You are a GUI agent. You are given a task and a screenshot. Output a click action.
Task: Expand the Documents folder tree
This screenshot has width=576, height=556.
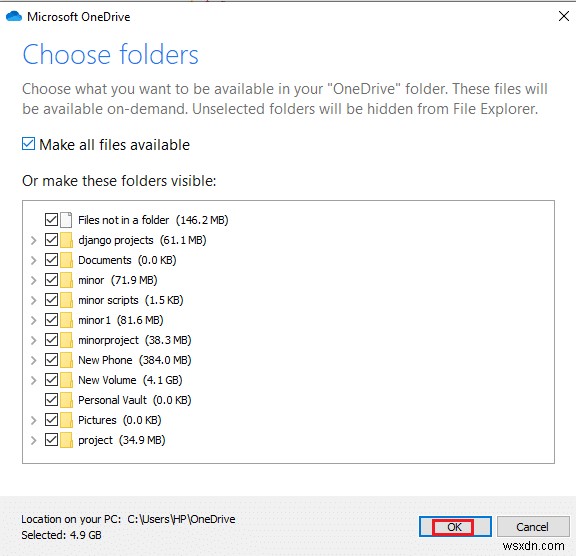pos(33,260)
